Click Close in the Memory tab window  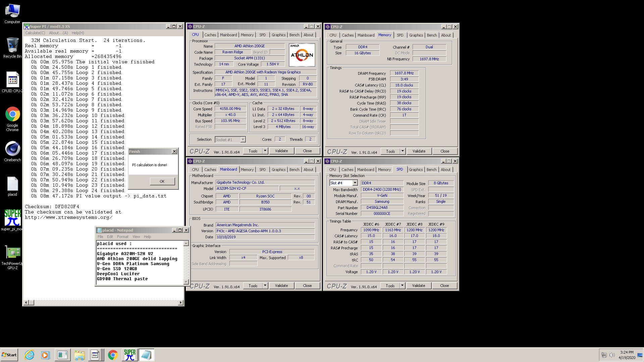[445, 152]
